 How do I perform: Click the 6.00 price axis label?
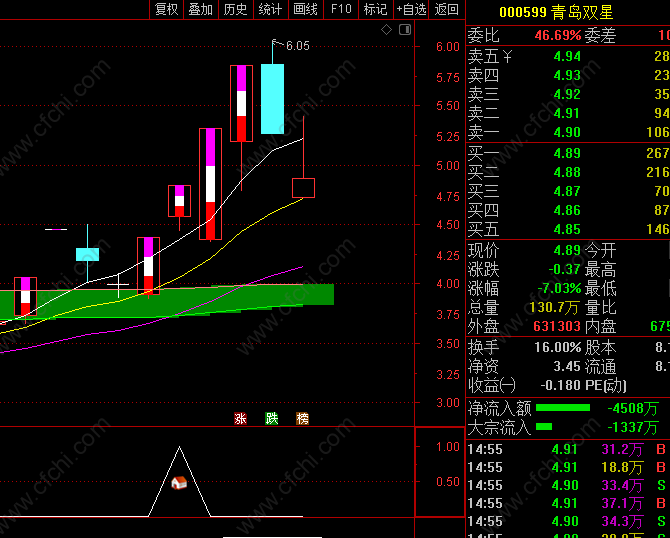[x=447, y=47]
